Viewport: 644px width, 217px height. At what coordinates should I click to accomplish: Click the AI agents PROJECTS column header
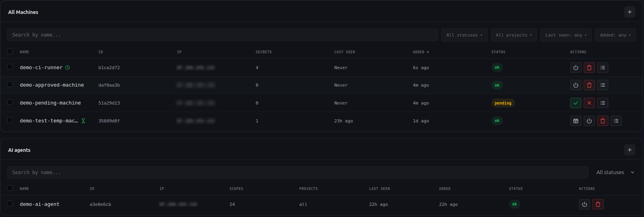tap(309, 189)
